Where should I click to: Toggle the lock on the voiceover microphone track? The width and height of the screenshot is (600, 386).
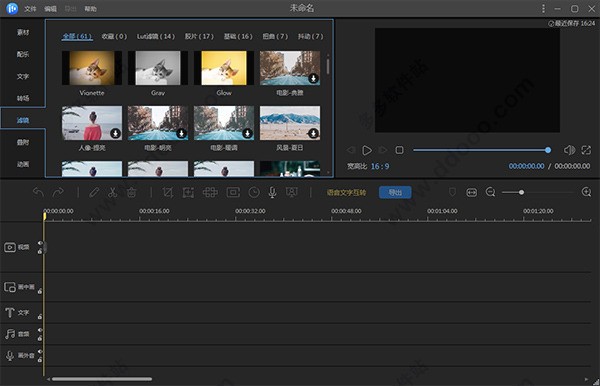pos(40,360)
